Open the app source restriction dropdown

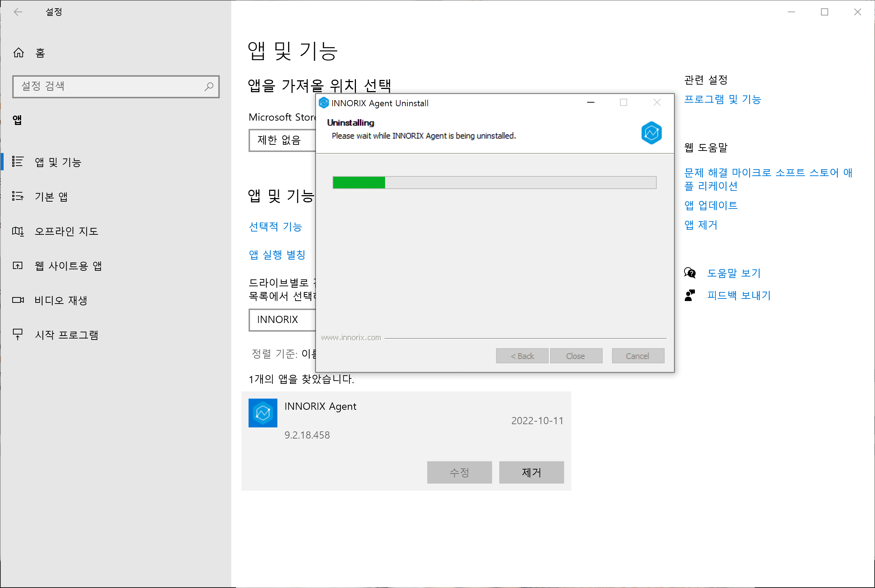click(282, 140)
